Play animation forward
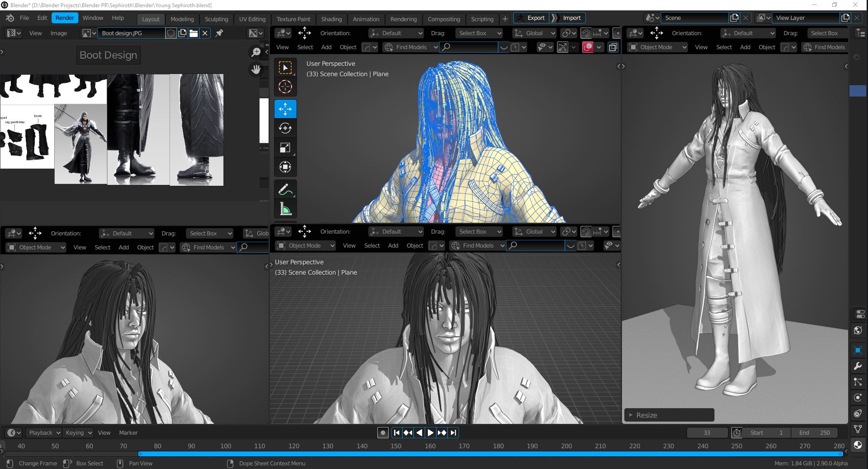Screen dimensions: 868x469 tap(431, 432)
